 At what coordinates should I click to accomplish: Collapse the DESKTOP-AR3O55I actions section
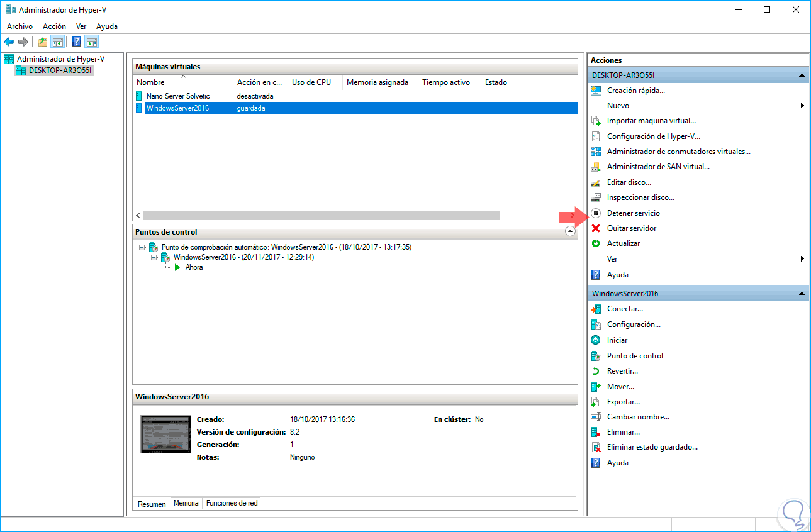click(802, 75)
